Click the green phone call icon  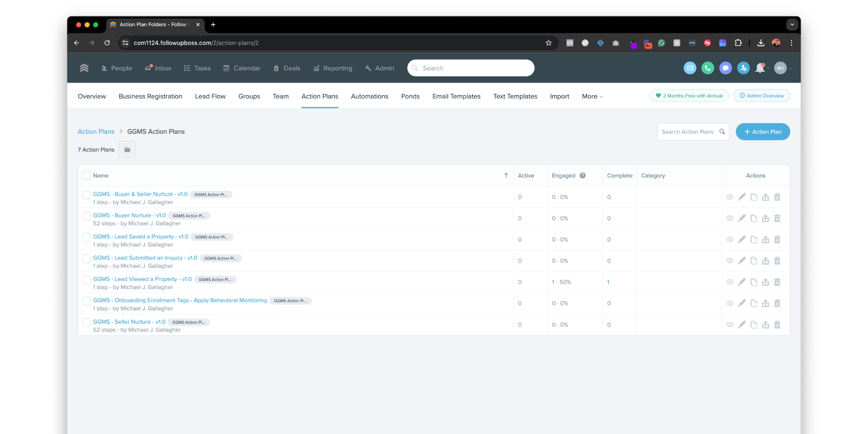click(x=707, y=68)
